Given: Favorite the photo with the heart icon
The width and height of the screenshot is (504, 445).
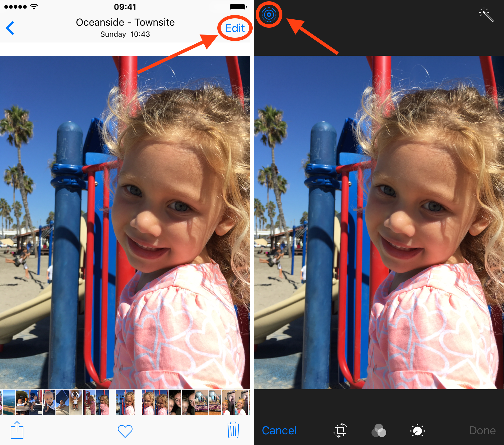Looking at the screenshot, I should coord(125,431).
